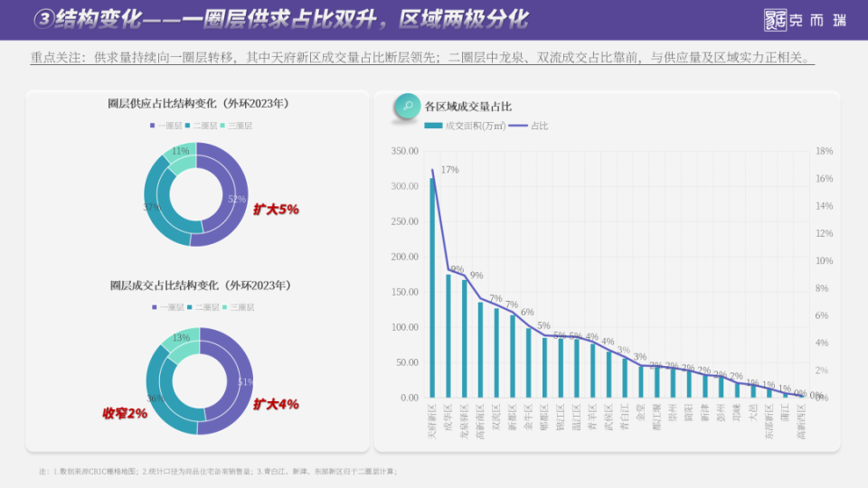Image resolution: width=868 pixels, height=488 pixels.
Task: Click the 金堂 axis label
Action: point(641,413)
